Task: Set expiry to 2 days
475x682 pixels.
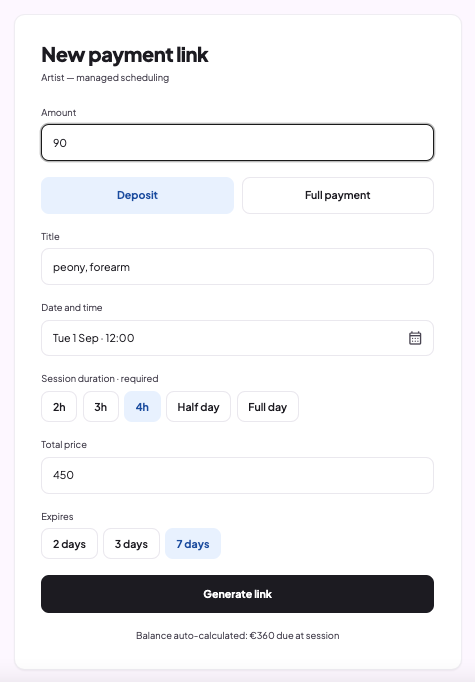Action: (x=69, y=544)
